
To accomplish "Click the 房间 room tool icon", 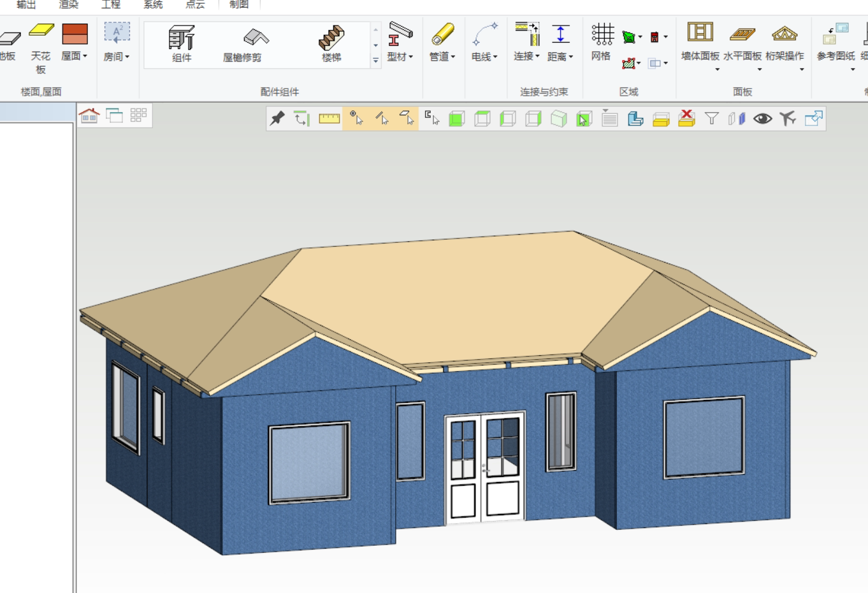I will coord(117,34).
